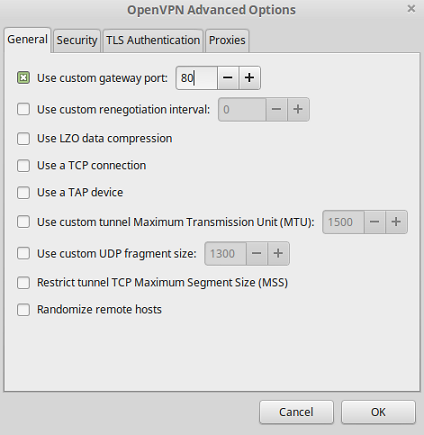Enable Use custom renegotiation interval
The image size is (424, 435).
click(x=23, y=109)
